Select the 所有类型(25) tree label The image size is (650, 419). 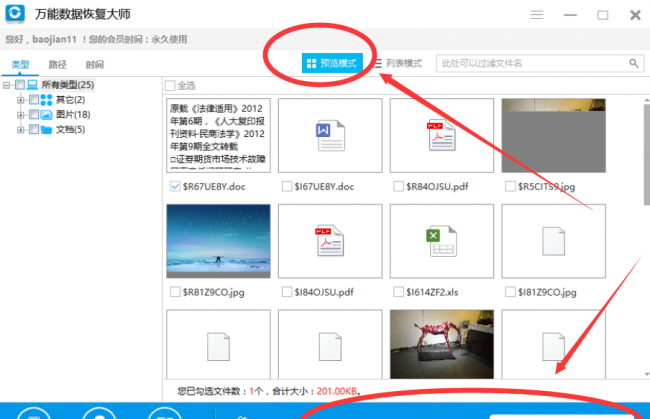coord(68,85)
